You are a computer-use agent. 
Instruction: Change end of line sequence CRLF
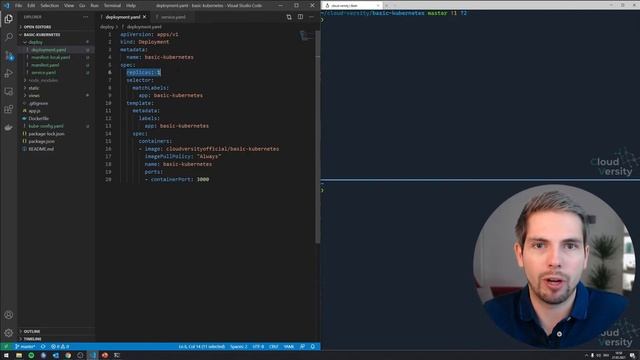pos(273,347)
